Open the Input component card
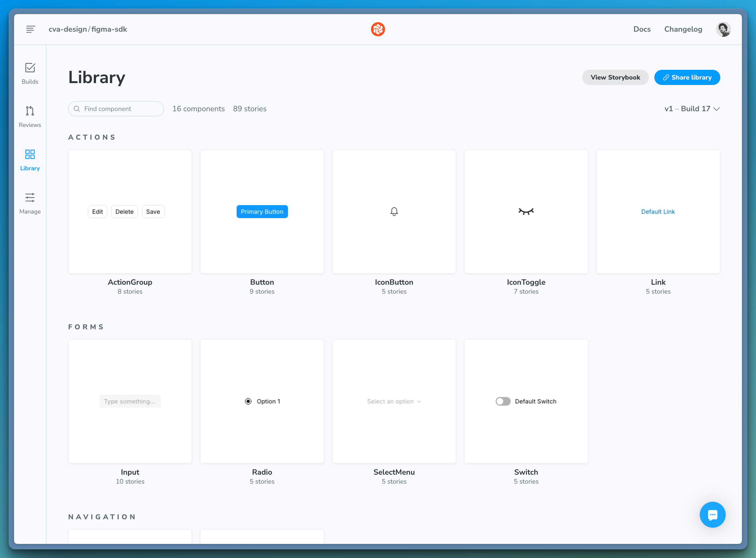Viewport: 756px width, 558px height. (130, 401)
